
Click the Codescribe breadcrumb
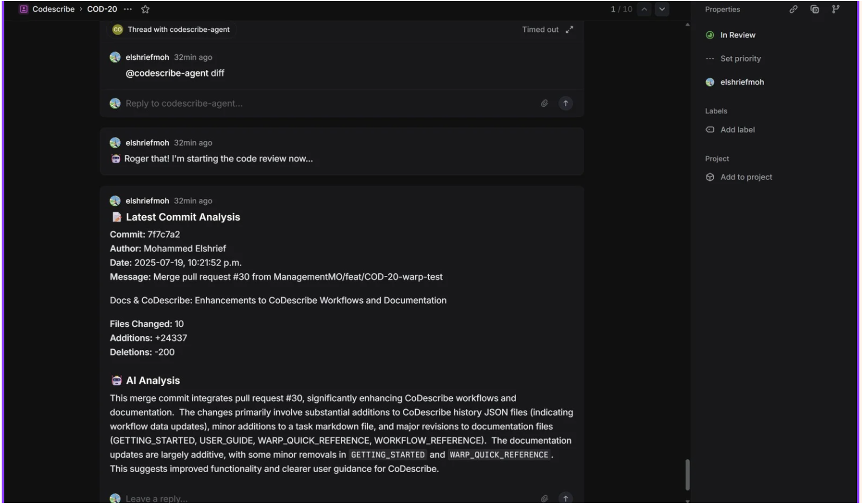[53, 9]
